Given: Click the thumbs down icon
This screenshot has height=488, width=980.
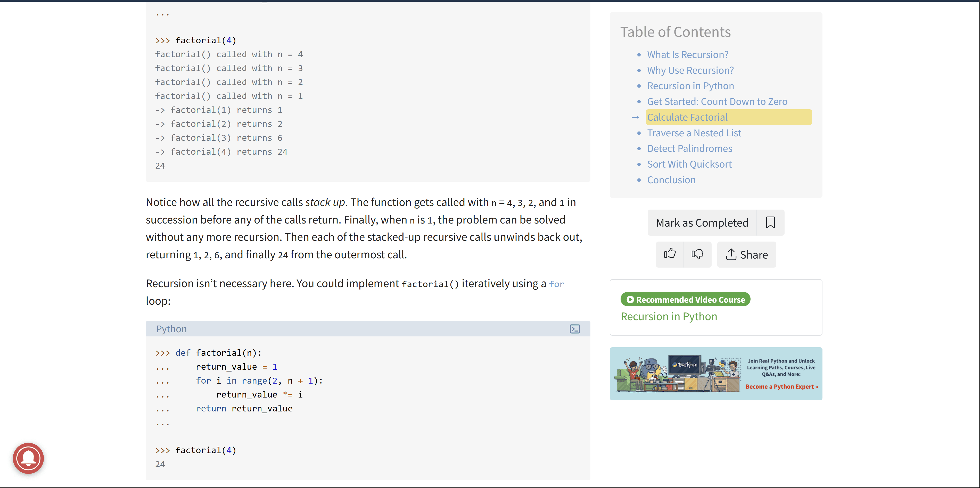Looking at the screenshot, I should [x=697, y=254].
